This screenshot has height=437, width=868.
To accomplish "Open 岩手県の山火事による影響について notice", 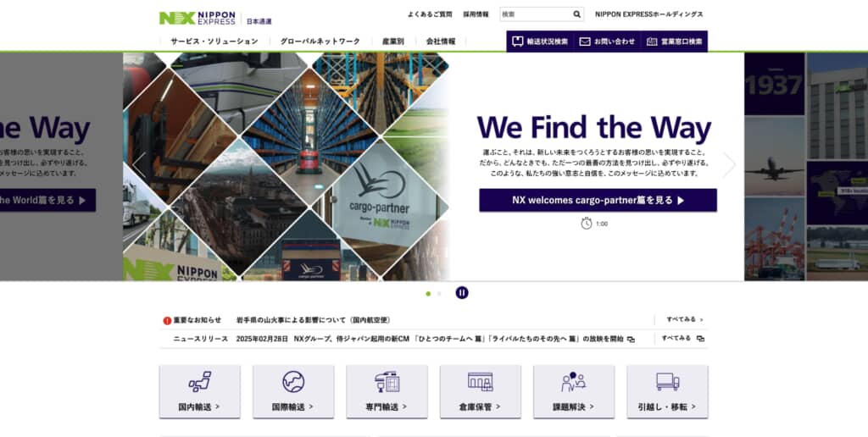I will [314, 320].
